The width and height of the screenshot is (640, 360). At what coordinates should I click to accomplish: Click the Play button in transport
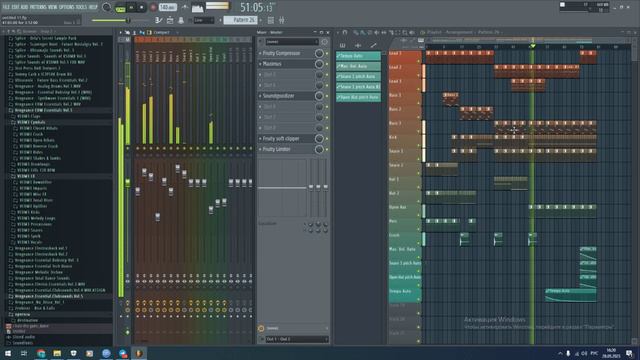[131, 7]
